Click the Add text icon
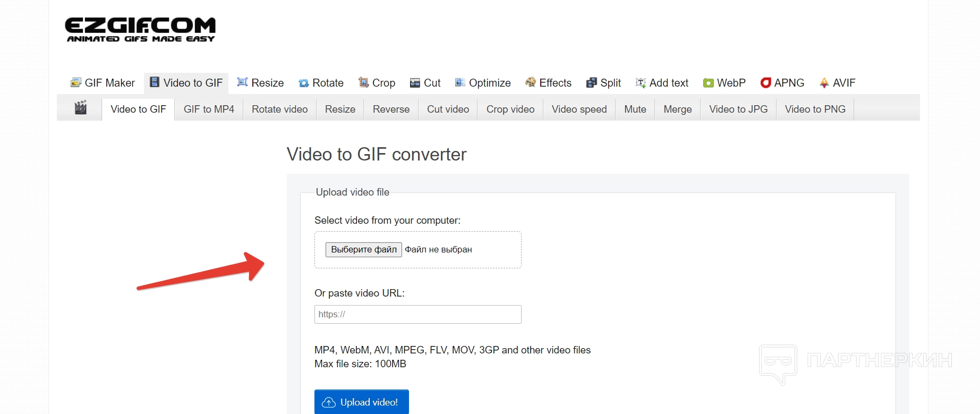Image resolution: width=980 pixels, height=414 pixels. pyautogui.click(x=641, y=82)
